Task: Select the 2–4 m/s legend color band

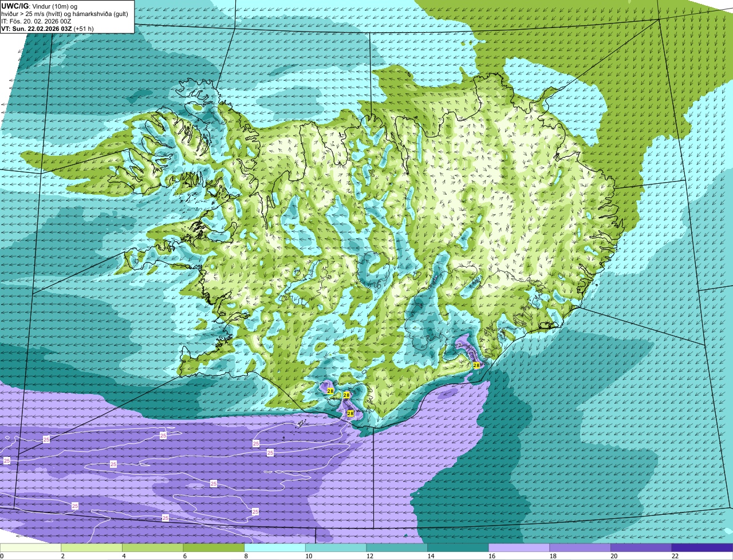Action: pos(92,547)
